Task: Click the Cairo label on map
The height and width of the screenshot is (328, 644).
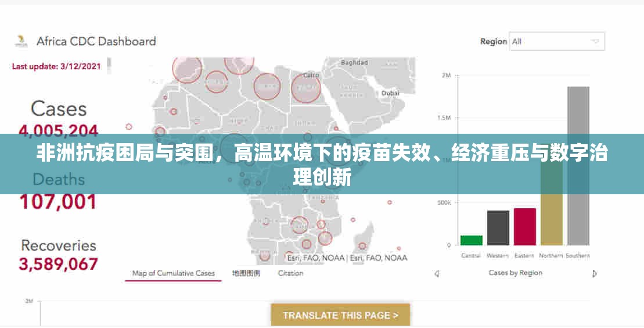Action: click(311, 76)
